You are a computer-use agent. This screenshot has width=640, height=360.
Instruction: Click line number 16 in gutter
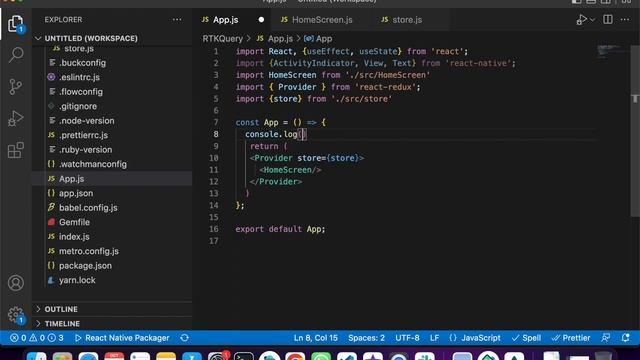pos(214,229)
